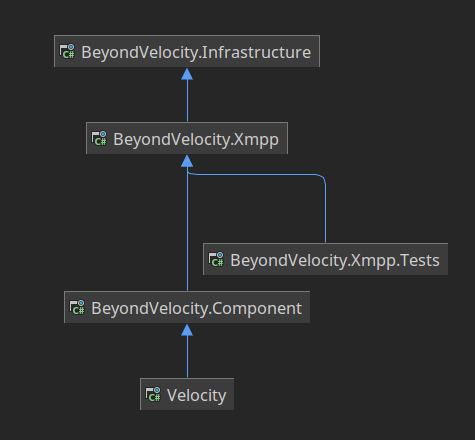Select the edge from Xmpp to Infrastructure
The height and width of the screenshot is (440, 475).
187,101
